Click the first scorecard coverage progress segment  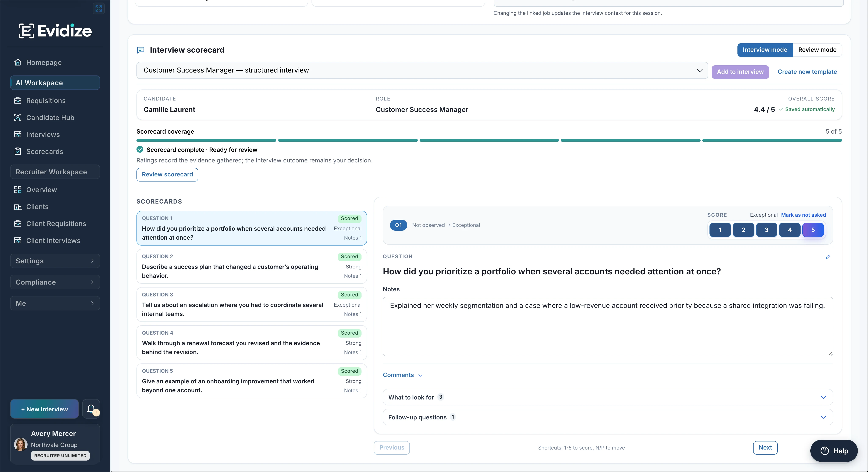pos(206,140)
